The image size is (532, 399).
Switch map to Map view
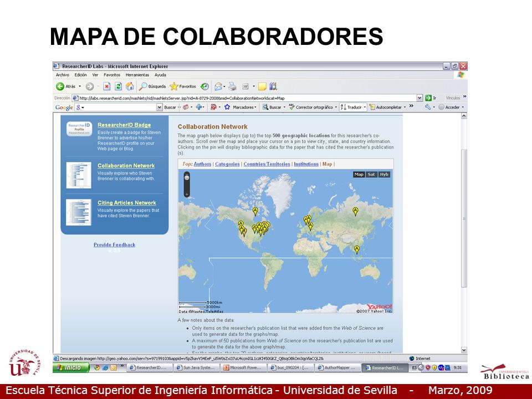tap(359, 175)
